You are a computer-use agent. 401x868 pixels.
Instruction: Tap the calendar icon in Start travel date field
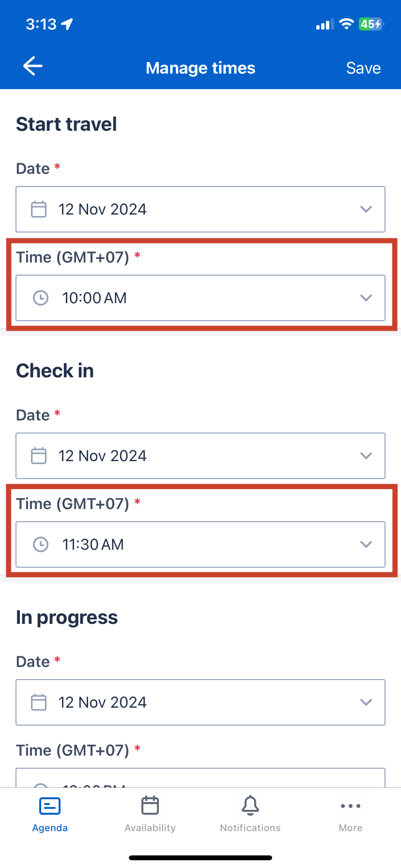click(x=39, y=209)
